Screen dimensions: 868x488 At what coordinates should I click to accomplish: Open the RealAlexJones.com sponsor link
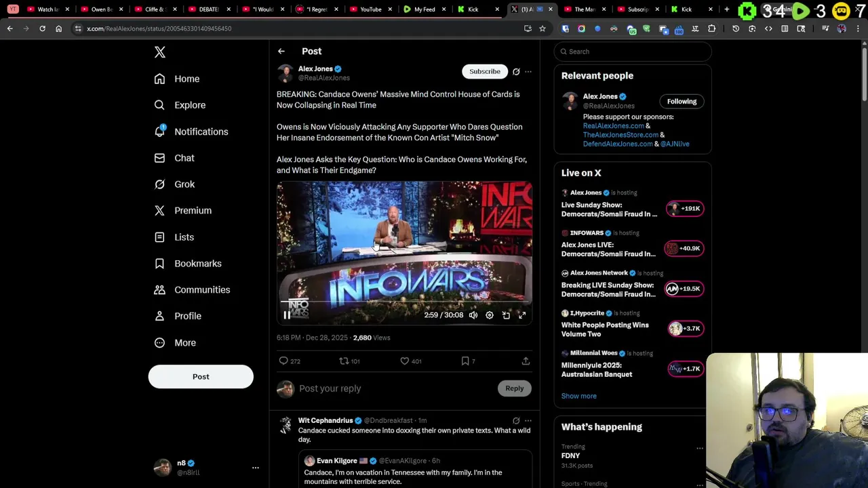tap(613, 126)
